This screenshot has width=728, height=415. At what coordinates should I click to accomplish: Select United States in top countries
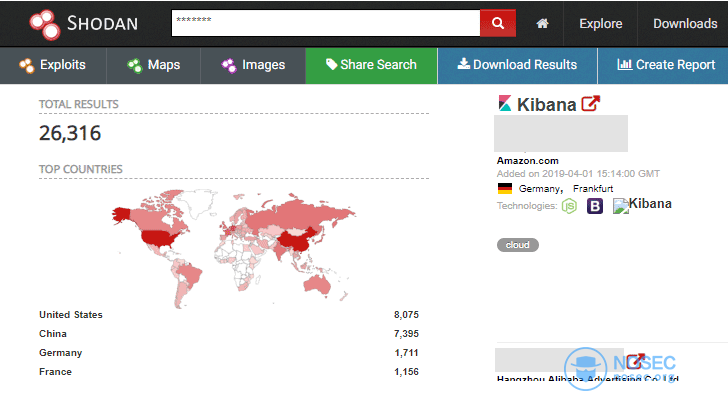click(x=71, y=315)
